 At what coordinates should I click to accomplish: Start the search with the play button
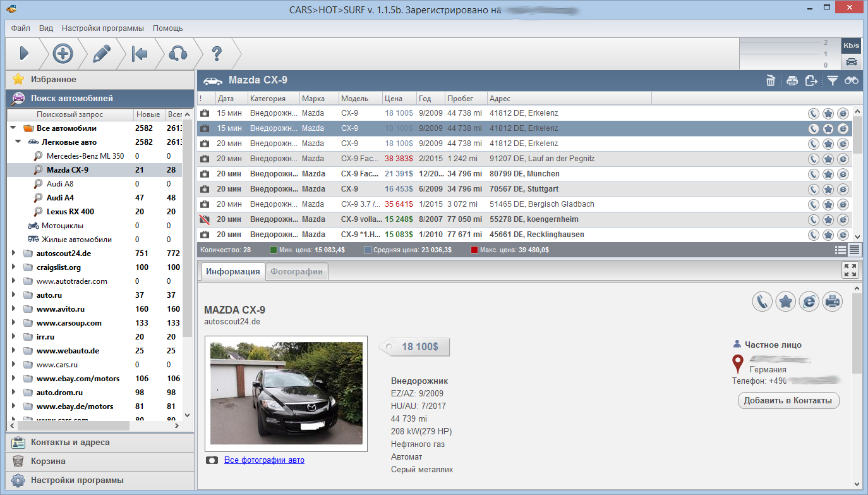pyautogui.click(x=24, y=54)
